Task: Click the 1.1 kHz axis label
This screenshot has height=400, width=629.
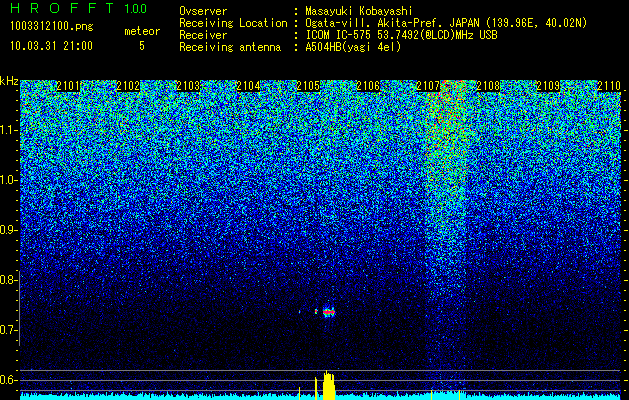Action: point(8,130)
